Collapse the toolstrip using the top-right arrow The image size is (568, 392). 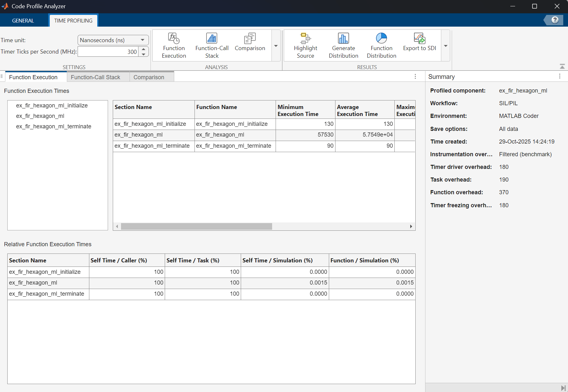coord(562,66)
